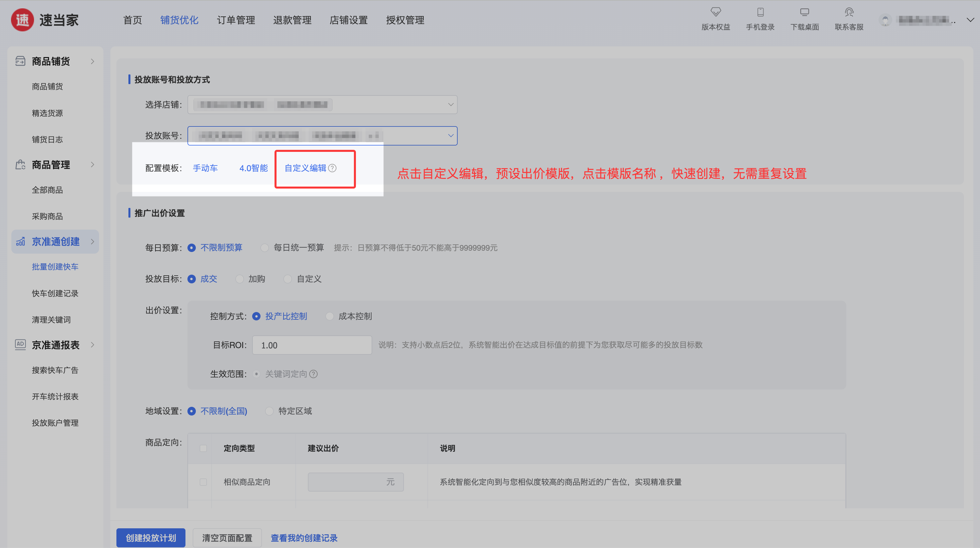
Task: Click the 目标ROI input field
Action: click(x=312, y=345)
